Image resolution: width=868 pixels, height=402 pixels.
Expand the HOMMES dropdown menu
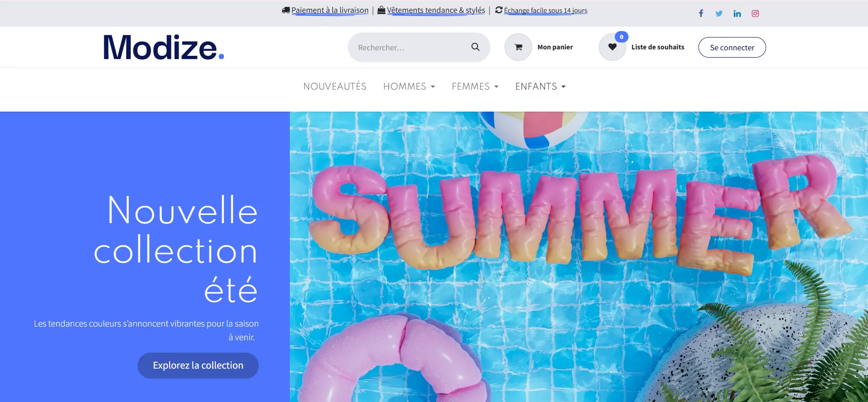click(409, 86)
